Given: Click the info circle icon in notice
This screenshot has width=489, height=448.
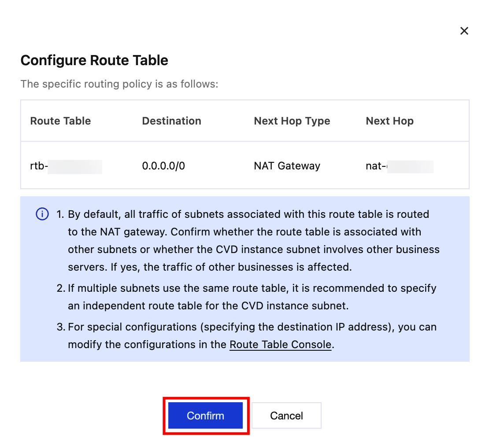Looking at the screenshot, I should coord(42,214).
